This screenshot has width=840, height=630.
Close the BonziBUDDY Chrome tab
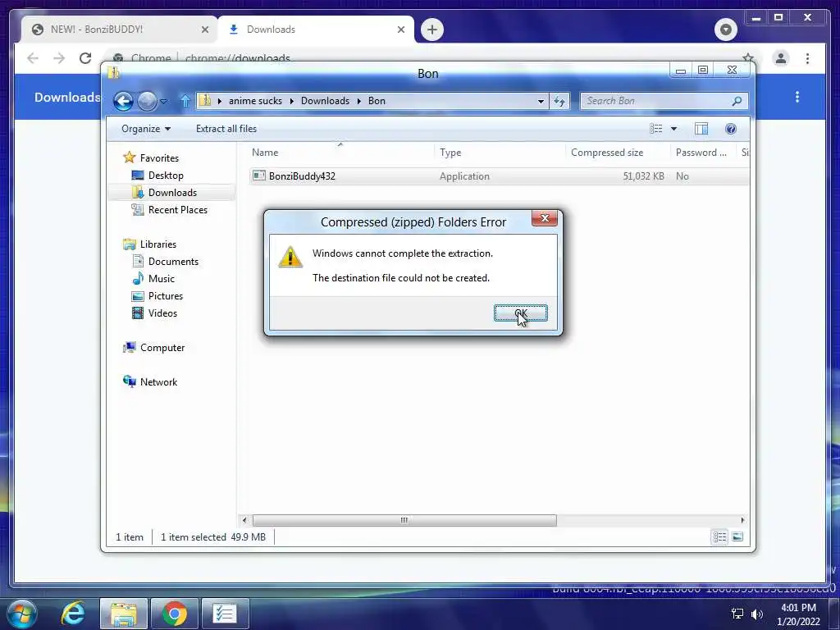204,30
